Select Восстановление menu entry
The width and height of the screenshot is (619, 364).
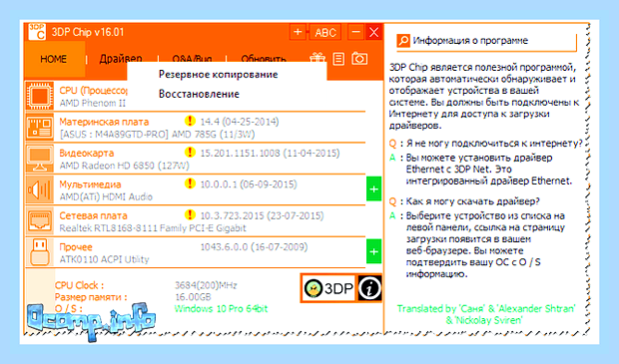(199, 94)
